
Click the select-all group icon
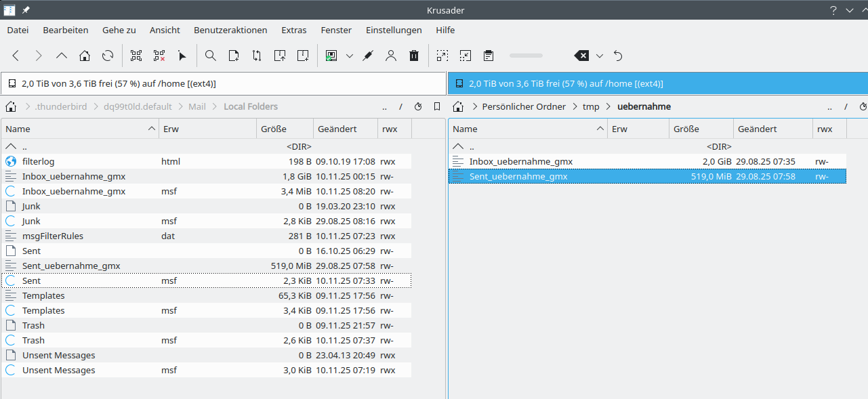[x=136, y=56]
